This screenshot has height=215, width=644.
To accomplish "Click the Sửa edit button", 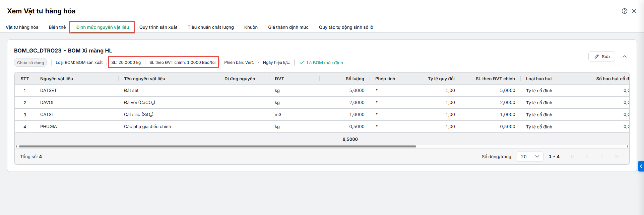I will click(x=602, y=57).
